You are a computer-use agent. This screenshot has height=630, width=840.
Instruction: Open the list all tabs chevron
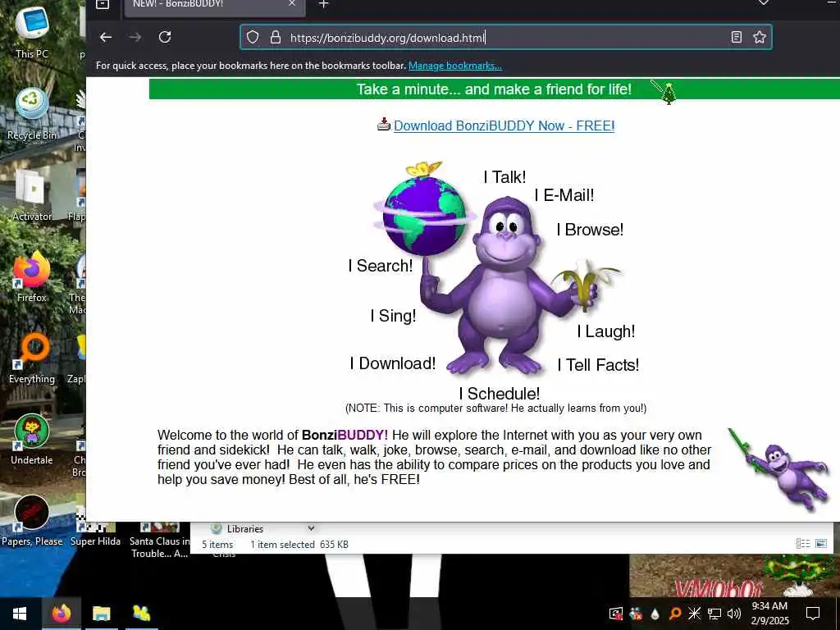(x=764, y=3)
